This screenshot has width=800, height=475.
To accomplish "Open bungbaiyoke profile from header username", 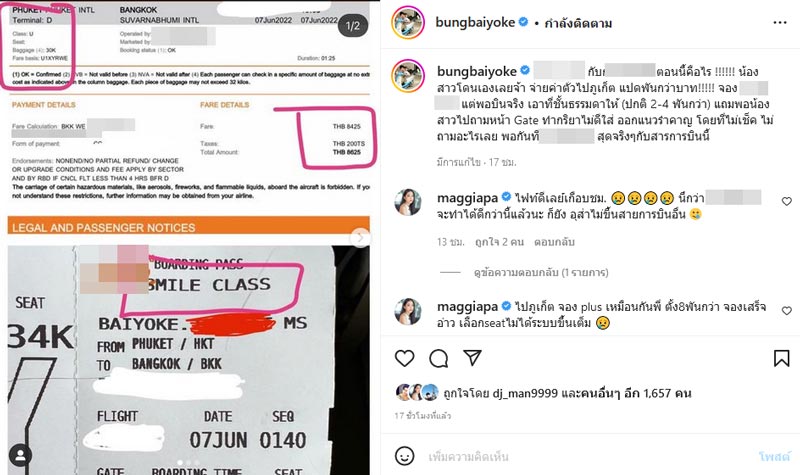I will (x=475, y=22).
